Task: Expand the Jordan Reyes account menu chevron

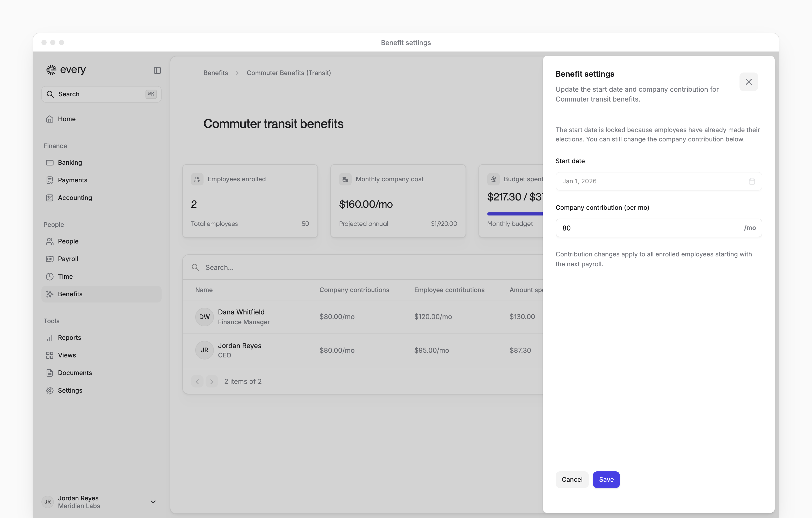Action: (x=153, y=502)
